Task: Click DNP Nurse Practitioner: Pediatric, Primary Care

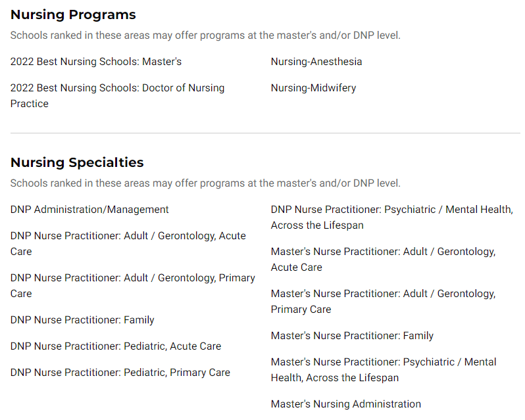Action: [x=120, y=373]
